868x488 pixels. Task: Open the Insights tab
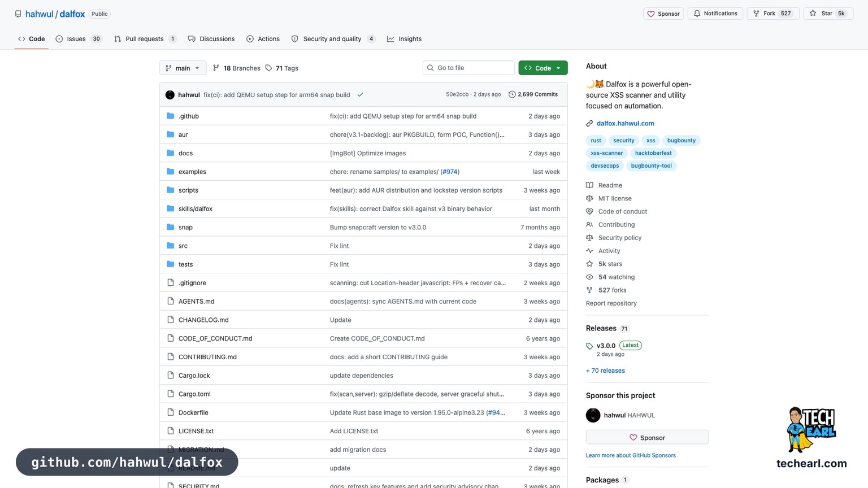(x=405, y=39)
